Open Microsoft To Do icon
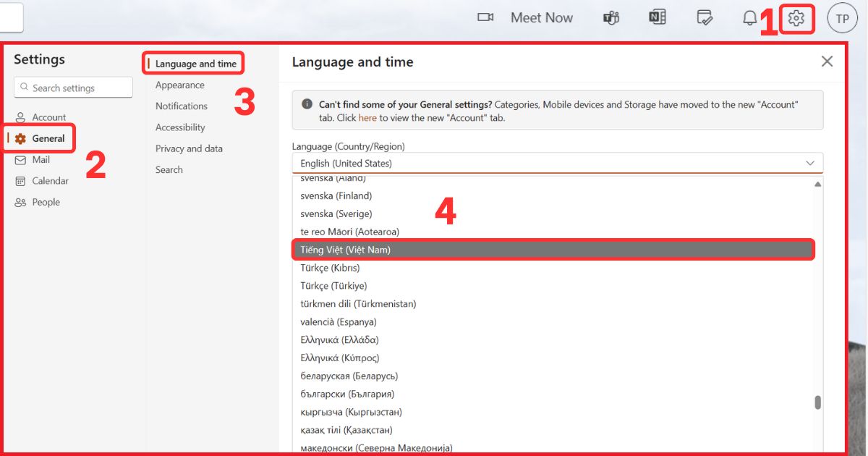Screen dimensions: 868x456 pyautogui.click(x=703, y=17)
